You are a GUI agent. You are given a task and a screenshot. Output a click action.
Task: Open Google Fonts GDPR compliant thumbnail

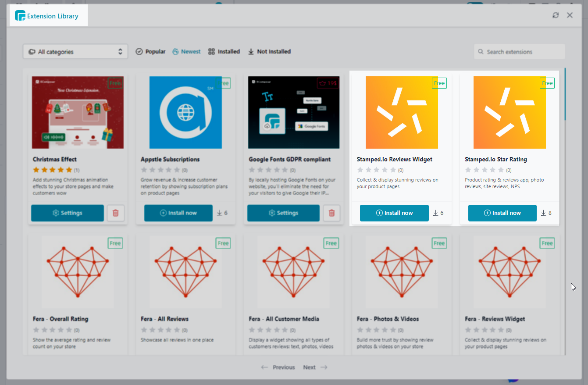click(x=294, y=112)
